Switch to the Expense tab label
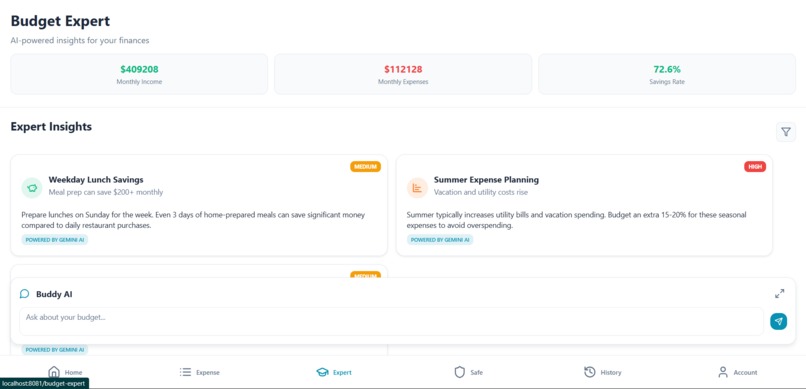This screenshot has height=389, width=806. [208, 373]
